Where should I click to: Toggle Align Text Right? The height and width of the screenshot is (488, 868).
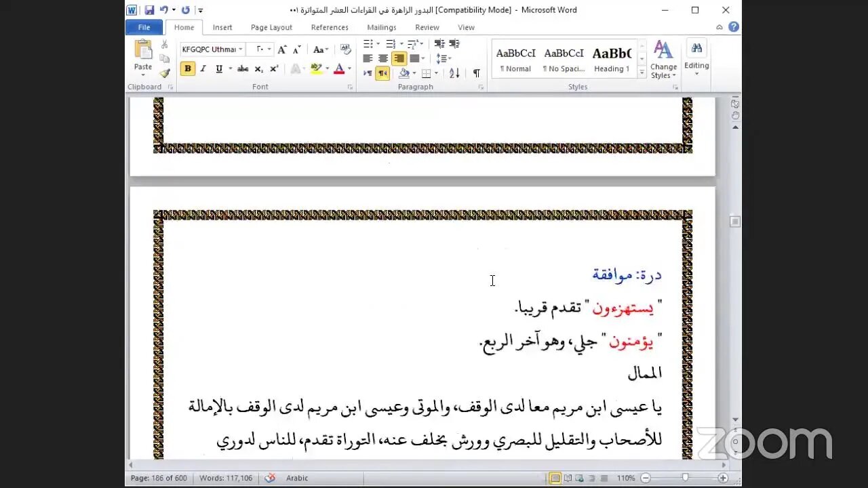point(399,59)
